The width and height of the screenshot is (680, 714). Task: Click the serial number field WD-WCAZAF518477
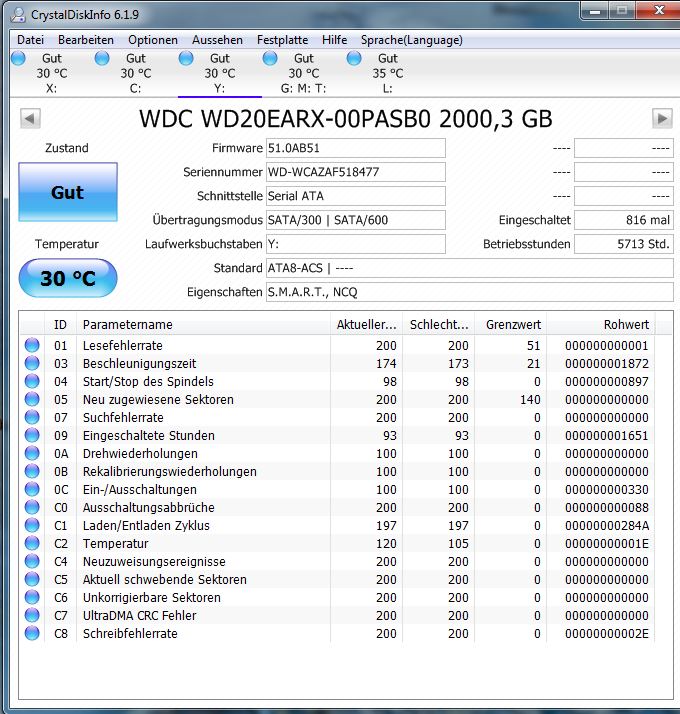pyautogui.click(x=356, y=172)
